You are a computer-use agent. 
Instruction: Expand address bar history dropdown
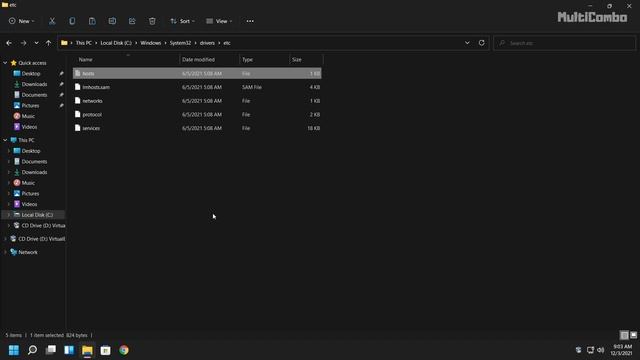click(x=467, y=43)
